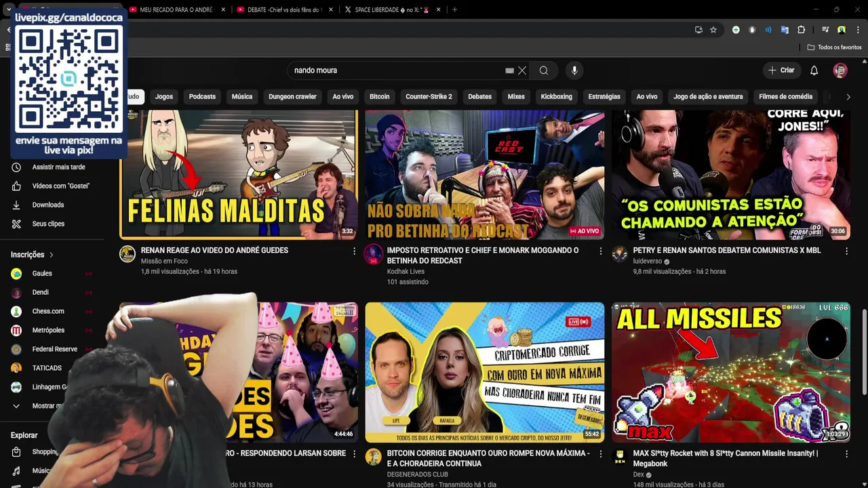Open the Chrome profile avatar
The width and height of the screenshot is (868, 488).
[842, 30]
